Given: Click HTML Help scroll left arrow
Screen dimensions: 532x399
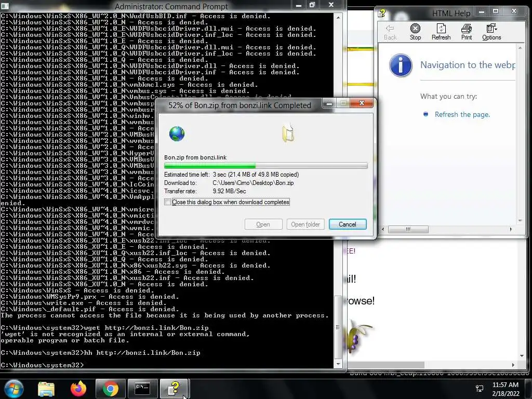Looking at the screenshot, I should [x=383, y=229].
